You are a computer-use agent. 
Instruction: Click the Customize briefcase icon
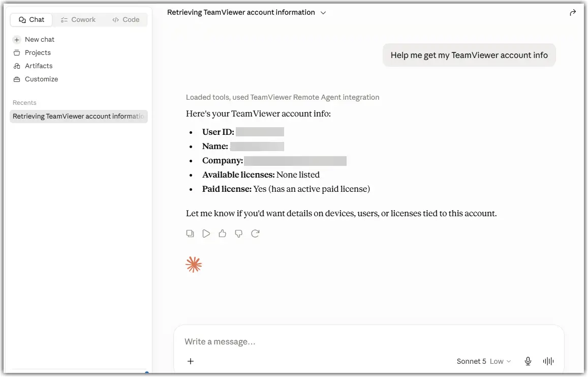16,79
